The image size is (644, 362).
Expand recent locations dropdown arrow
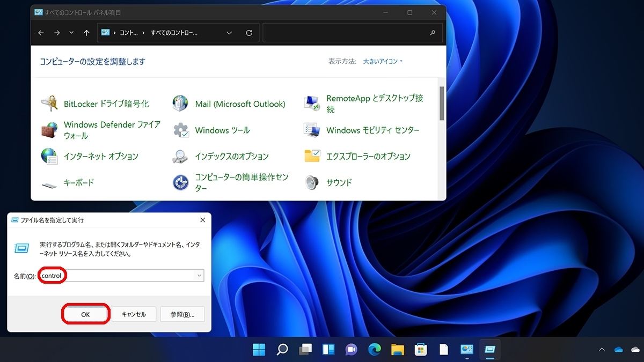[71, 33]
